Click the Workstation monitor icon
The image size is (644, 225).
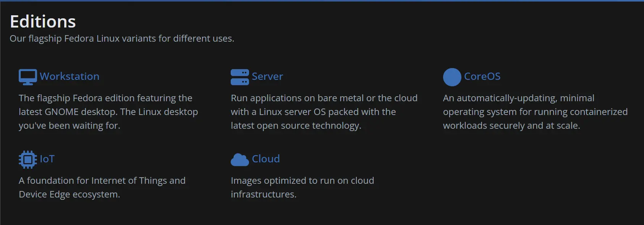point(28,77)
